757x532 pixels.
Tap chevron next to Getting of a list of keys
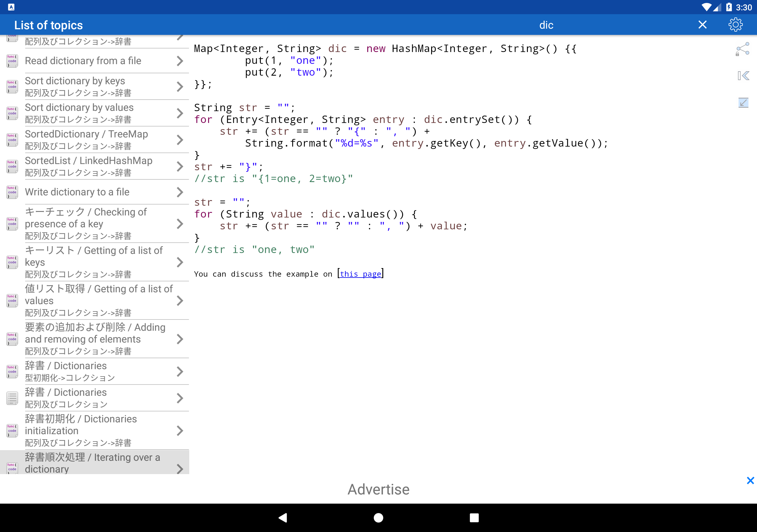coord(180,262)
